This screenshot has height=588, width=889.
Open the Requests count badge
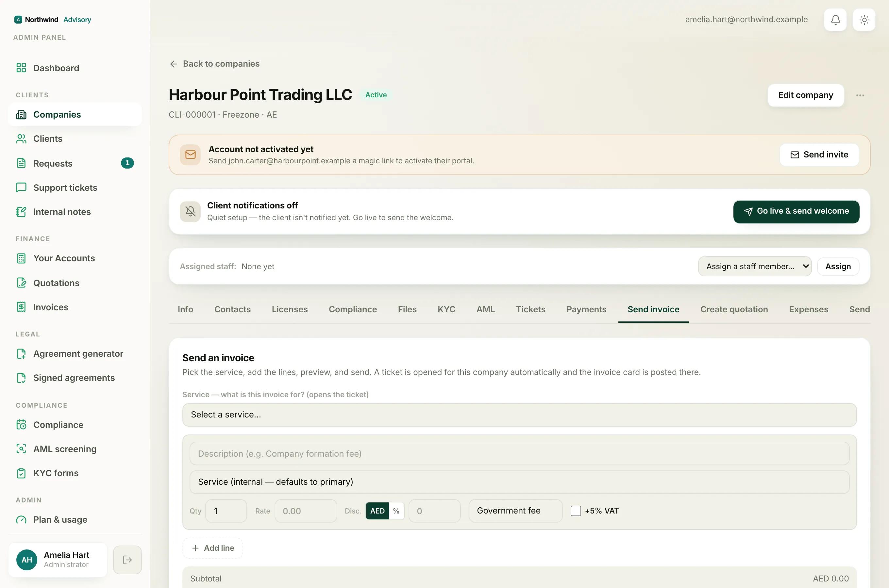pyautogui.click(x=127, y=163)
